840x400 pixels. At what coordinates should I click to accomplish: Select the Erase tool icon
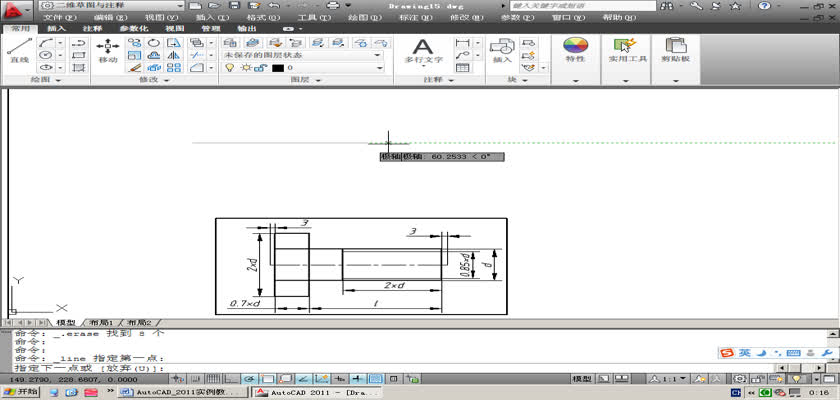134,67
